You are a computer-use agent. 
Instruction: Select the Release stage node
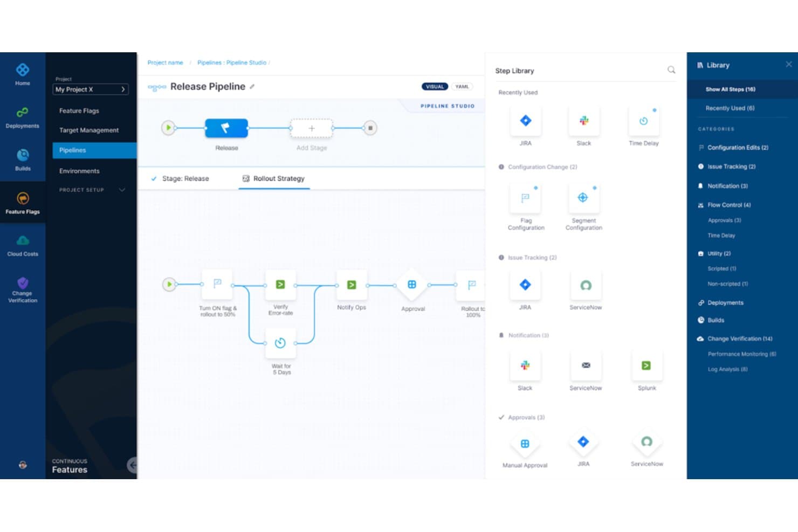[226, 128]
